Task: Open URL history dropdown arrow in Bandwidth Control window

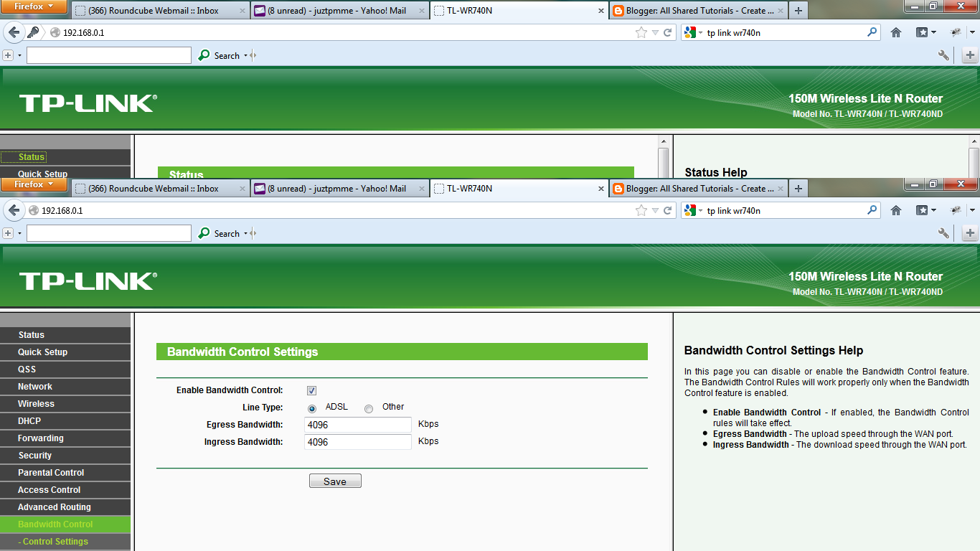Action: 655,210
